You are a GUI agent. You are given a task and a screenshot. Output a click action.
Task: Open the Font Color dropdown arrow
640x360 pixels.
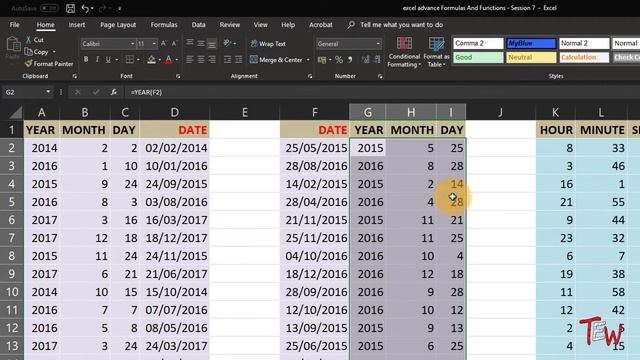pyautogui.click(x=177, y=60)
